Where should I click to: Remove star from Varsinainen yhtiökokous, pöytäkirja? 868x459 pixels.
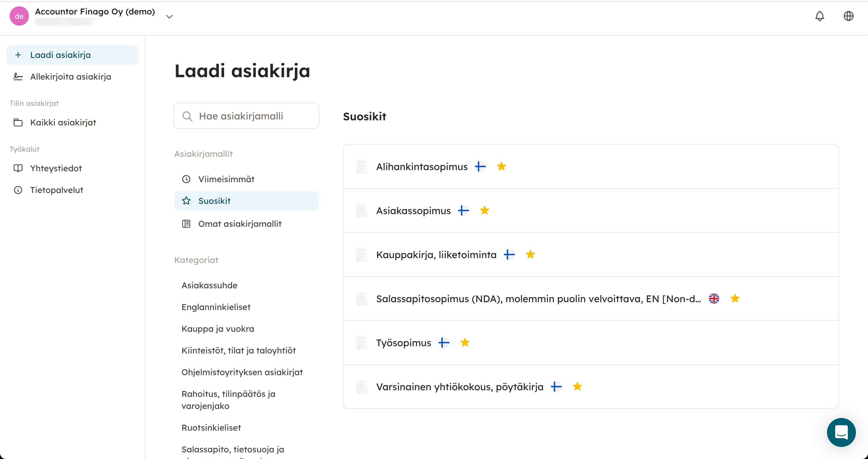577,387
